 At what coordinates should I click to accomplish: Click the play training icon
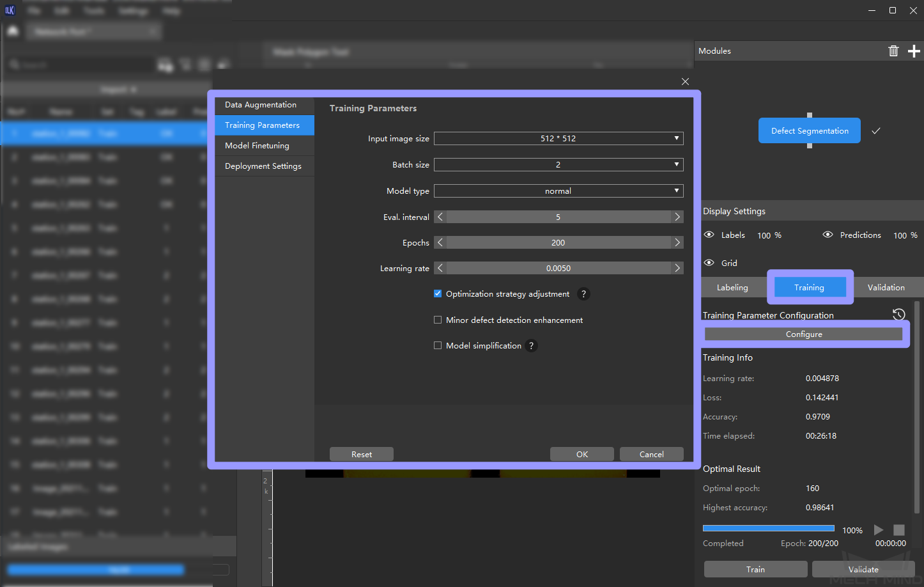click(879, 529)
